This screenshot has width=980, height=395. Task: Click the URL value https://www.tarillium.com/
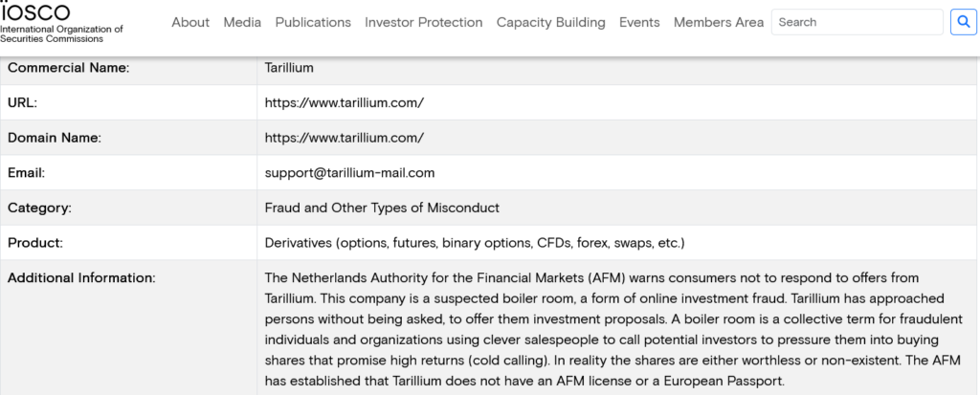345,102
